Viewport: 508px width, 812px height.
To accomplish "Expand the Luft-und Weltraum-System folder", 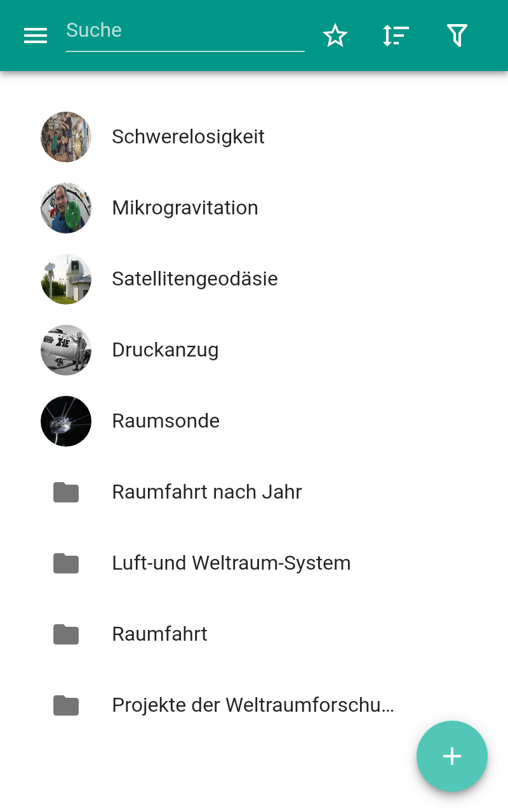I will pos(254,563).
